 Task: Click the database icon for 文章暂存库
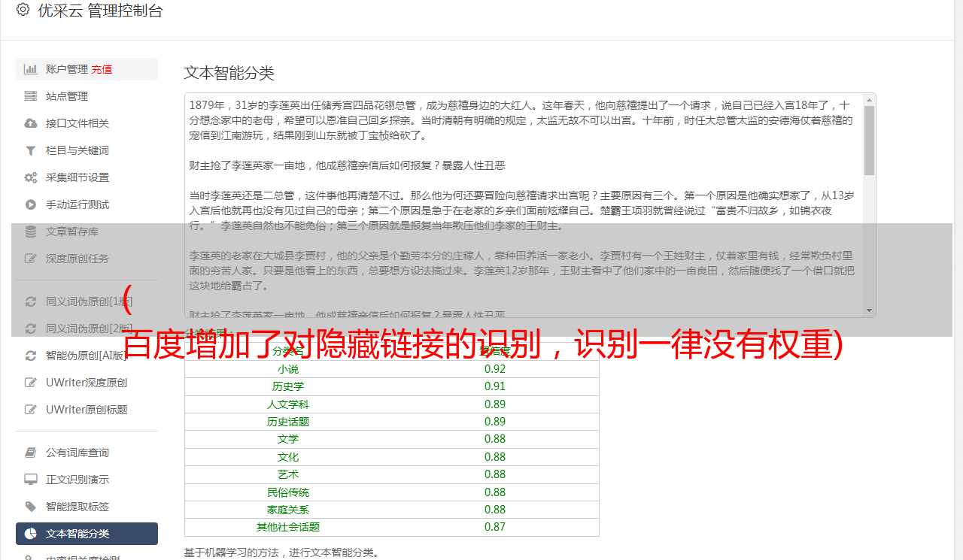31,232
